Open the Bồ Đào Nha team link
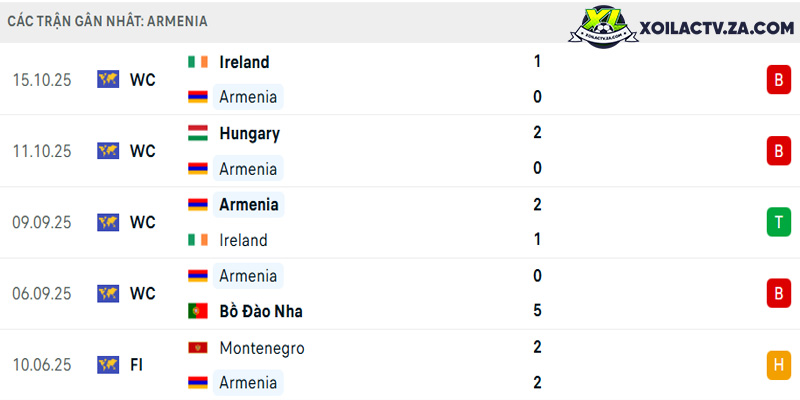Image resolution: width=800 pixels, height=400 pixels. point(261,311)
